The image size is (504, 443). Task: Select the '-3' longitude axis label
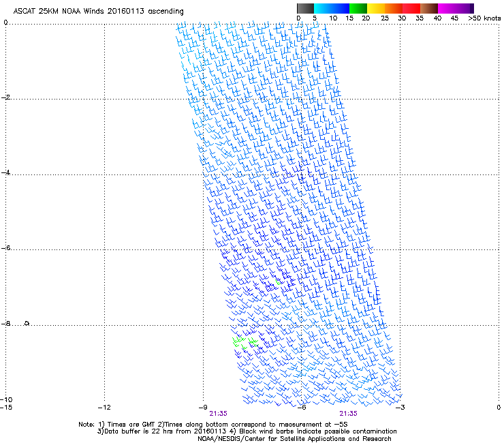click(x=400, y=408)
